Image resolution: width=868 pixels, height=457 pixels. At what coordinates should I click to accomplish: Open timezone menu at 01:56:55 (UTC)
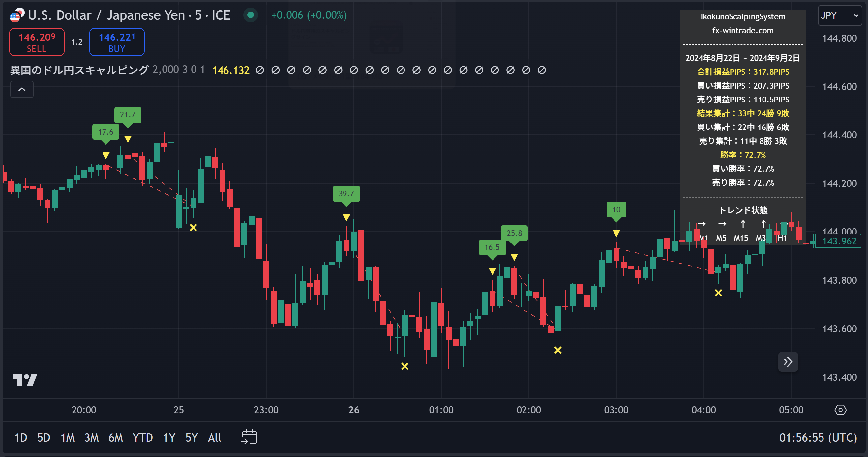coord(818,437)
